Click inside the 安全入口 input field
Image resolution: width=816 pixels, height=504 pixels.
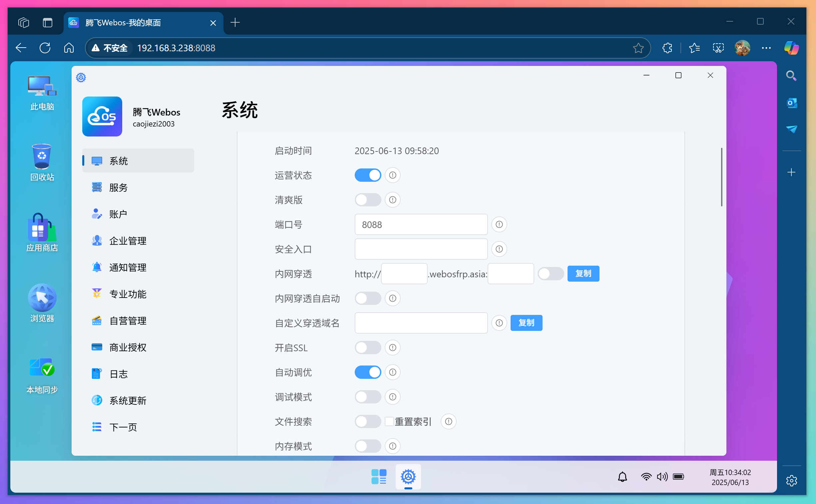421,249
